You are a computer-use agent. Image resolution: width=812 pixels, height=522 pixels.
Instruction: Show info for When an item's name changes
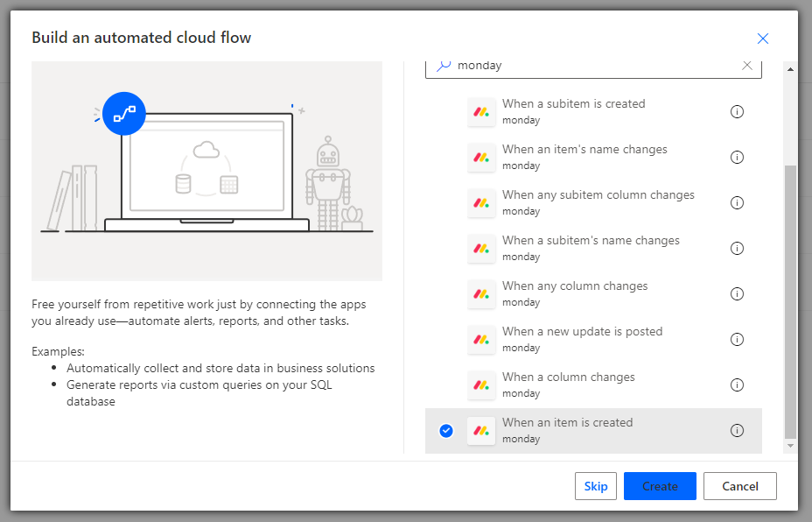pos(737,157)
